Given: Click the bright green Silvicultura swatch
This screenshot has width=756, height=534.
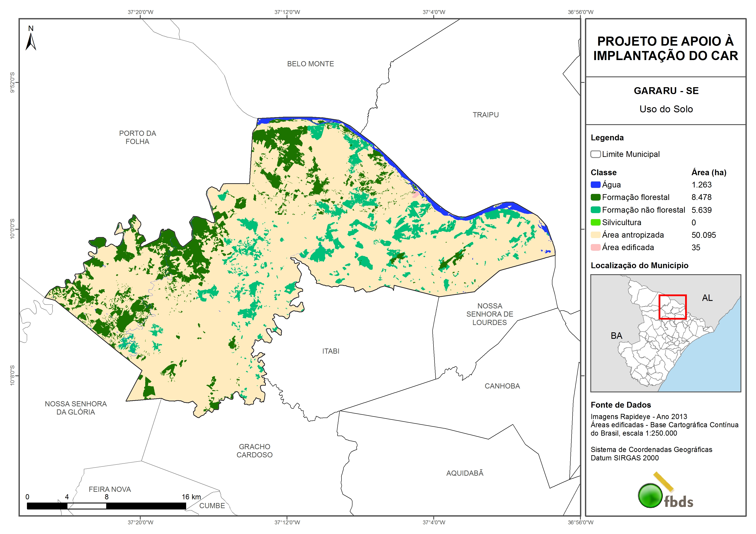Looking at the screenshot, I should (595, 222).
